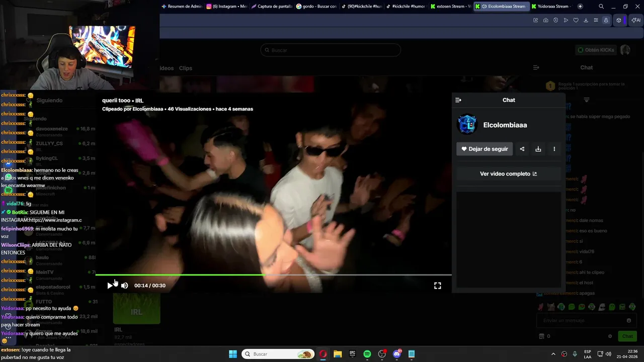Mute the clip volume speaker icon

click(124, 286)
